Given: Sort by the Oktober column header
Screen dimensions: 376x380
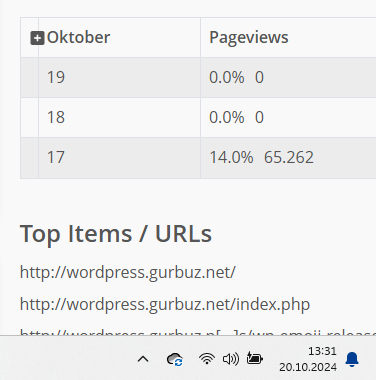Looking at the screenshot, I should click(78, 37).
